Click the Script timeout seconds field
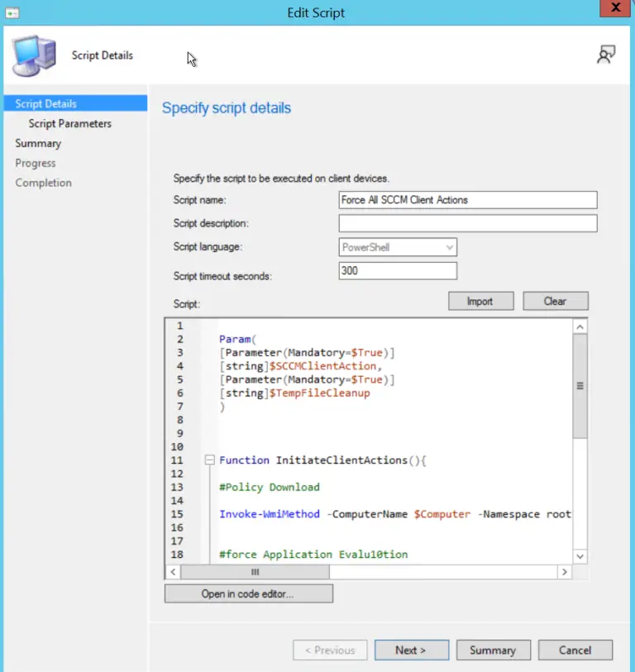The width and height of the screenshot is (635, 672). 398,271
